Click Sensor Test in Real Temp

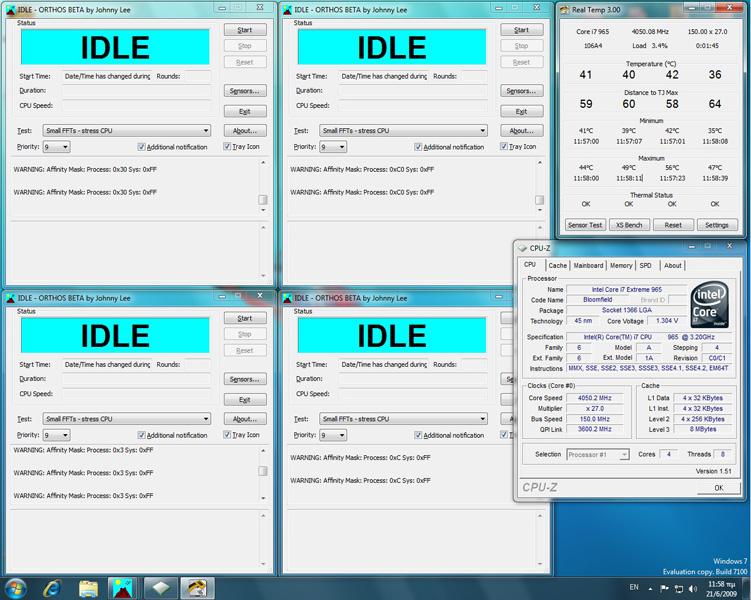coord(585,225)
